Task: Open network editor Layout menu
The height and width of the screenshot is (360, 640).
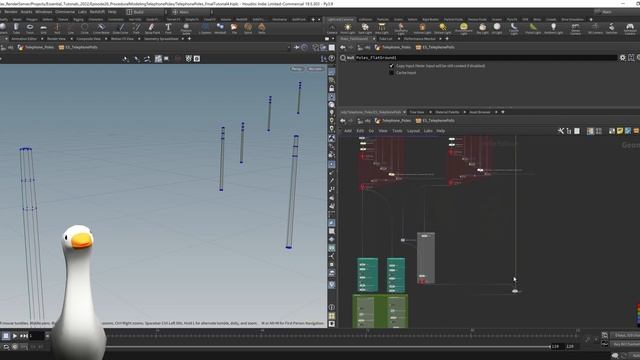Action: pos(413,131)
